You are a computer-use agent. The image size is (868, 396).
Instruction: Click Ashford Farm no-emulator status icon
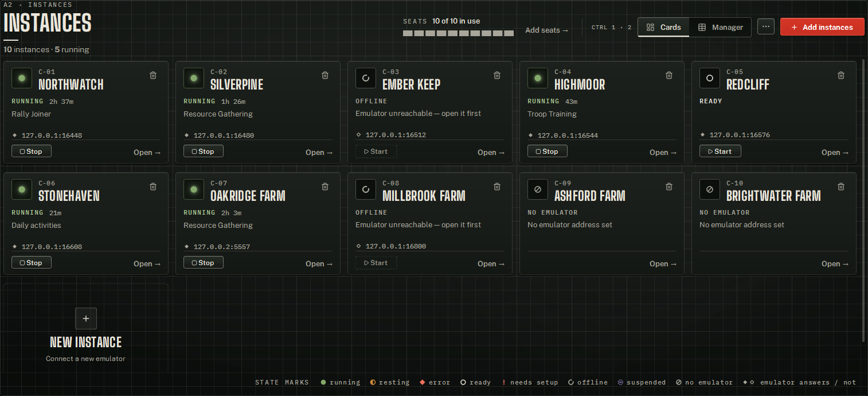[x=538, y=189]
